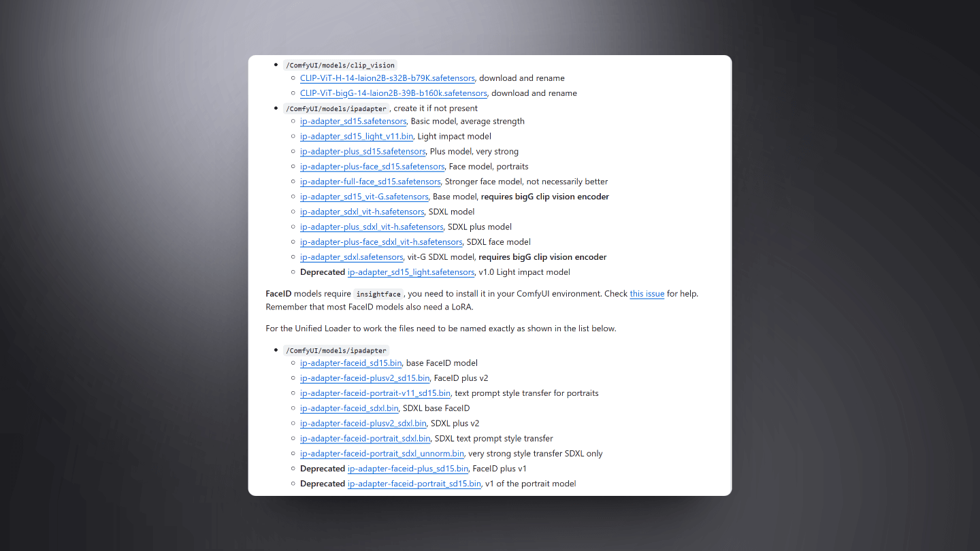The image size is (980, 551).
Task: Open ip-adapter-faceid-portrait_sdxl.bin link
Action: click(365, 438)
